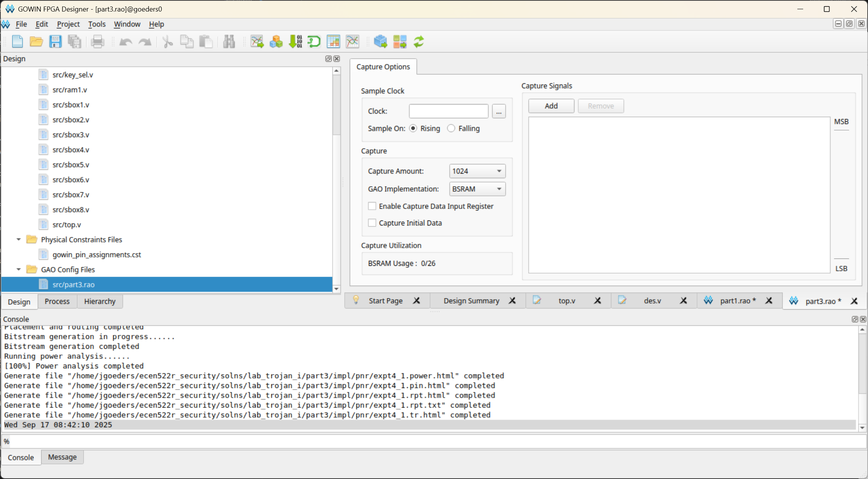Select src/key_sel.v file
The image size is (868, 479).
click(73, 75)
